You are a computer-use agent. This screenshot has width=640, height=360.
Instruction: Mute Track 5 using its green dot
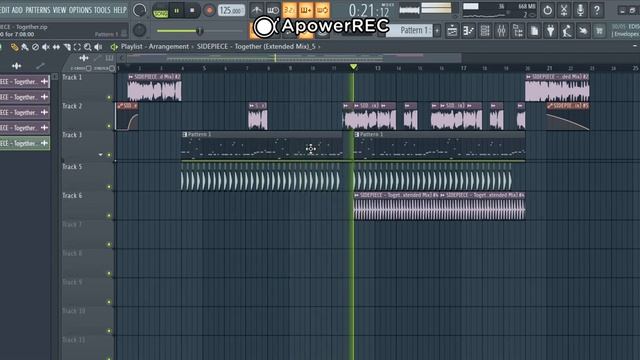tap(109, 187)
